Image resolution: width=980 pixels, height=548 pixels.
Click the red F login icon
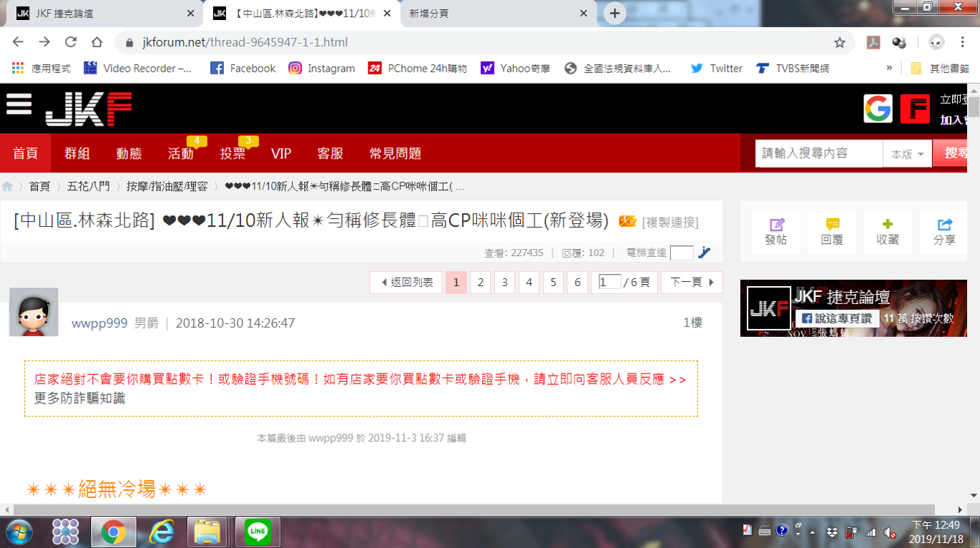tap(915, 109)
